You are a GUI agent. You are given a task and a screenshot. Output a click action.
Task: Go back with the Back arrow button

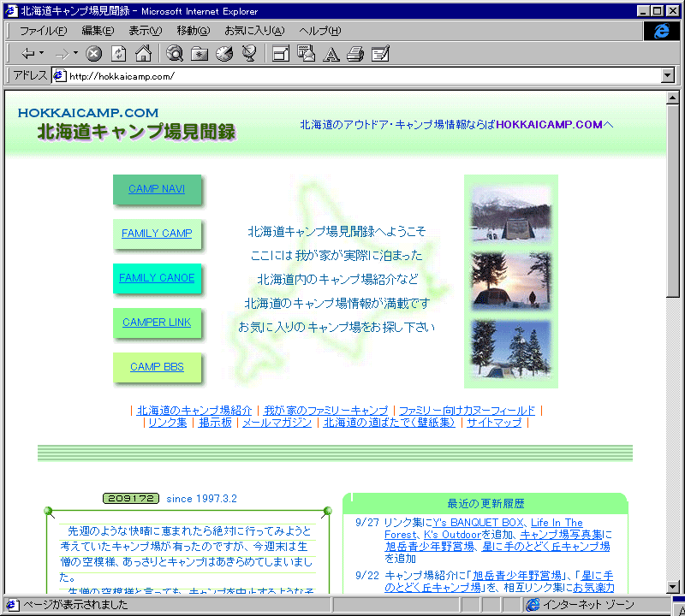point(27,54)
